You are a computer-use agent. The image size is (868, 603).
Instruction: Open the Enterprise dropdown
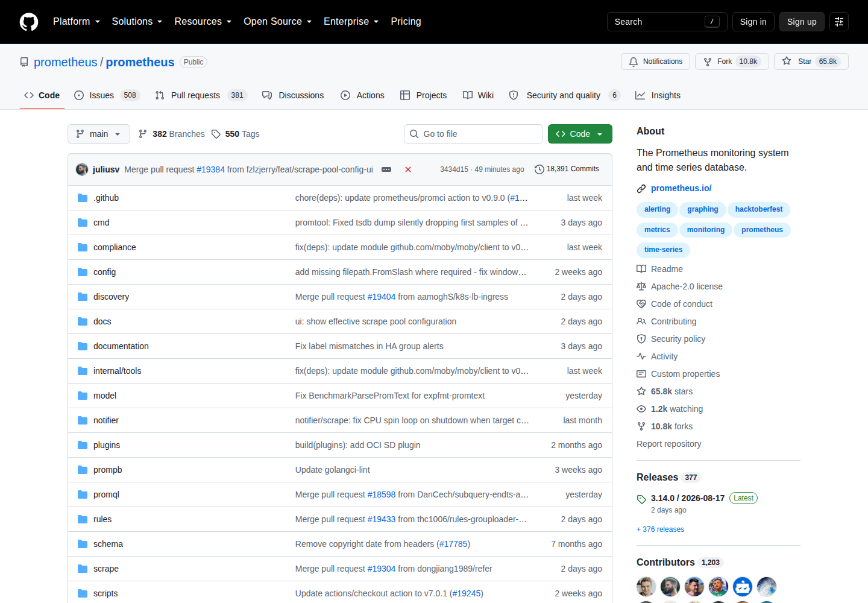[x=351, y=22]
